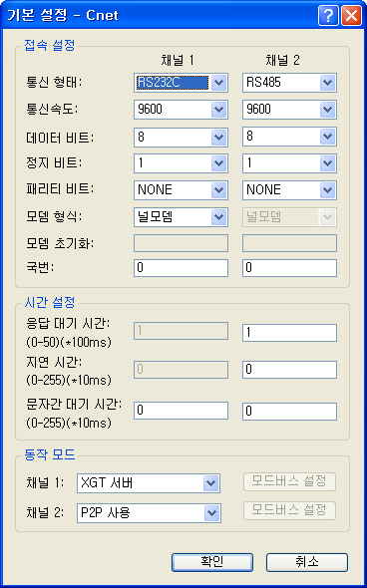367x588 pixels.
Task: Open channel 1 통신 형태 dropdown (RS232C)
Action: pos(181,83)
